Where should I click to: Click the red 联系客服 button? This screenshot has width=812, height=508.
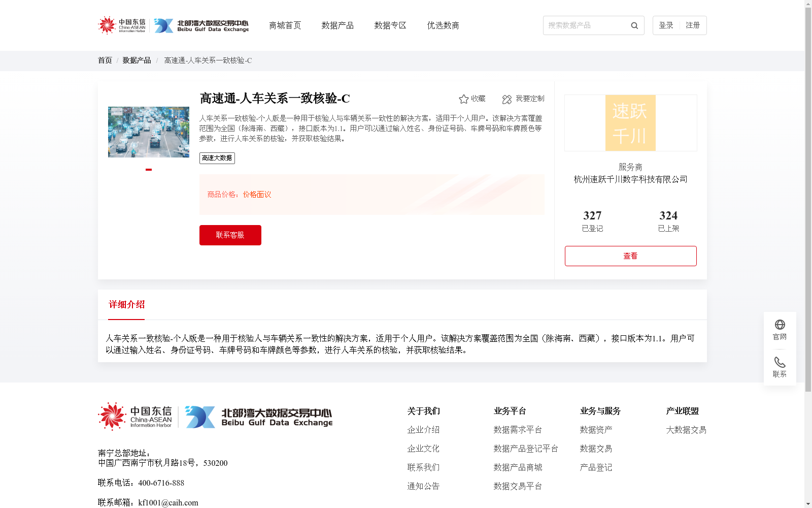coord(230,235)
